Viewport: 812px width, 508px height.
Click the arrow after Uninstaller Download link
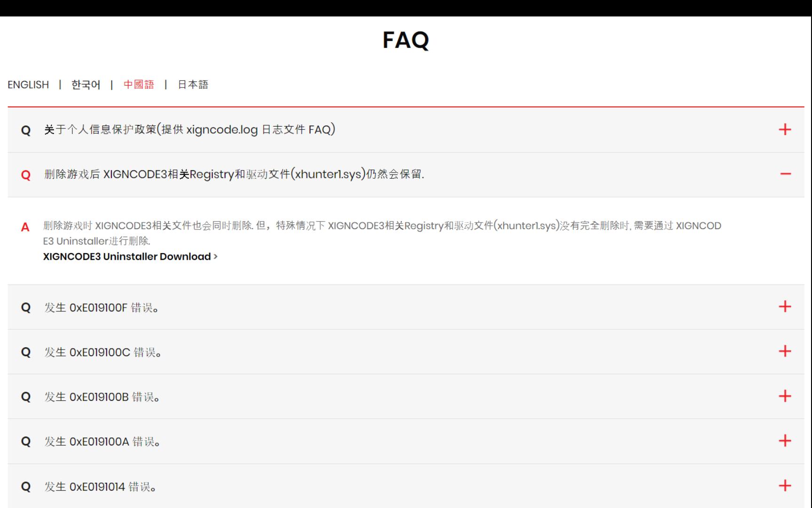(x=216, y=256)
